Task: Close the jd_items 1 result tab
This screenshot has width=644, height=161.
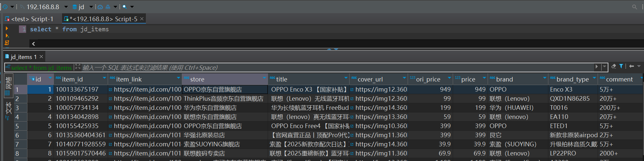Action: tap(41, 57)
